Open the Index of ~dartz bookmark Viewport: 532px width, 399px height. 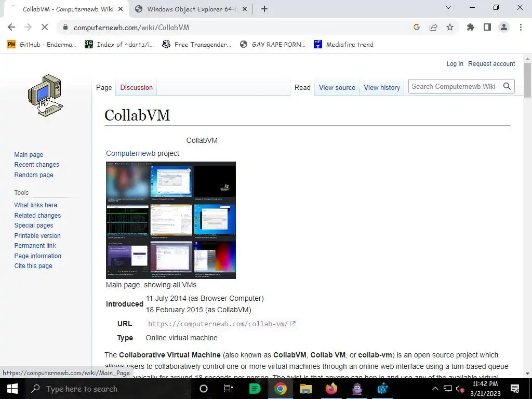click(x=119, y=45)
